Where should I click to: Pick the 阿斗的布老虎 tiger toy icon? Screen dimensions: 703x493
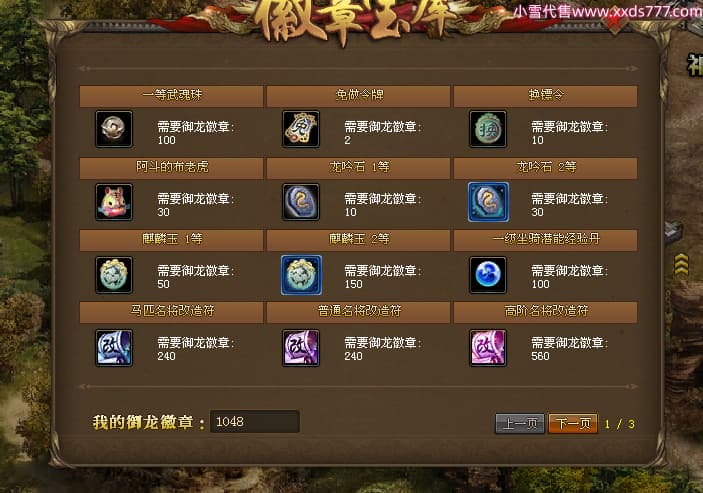114,202
